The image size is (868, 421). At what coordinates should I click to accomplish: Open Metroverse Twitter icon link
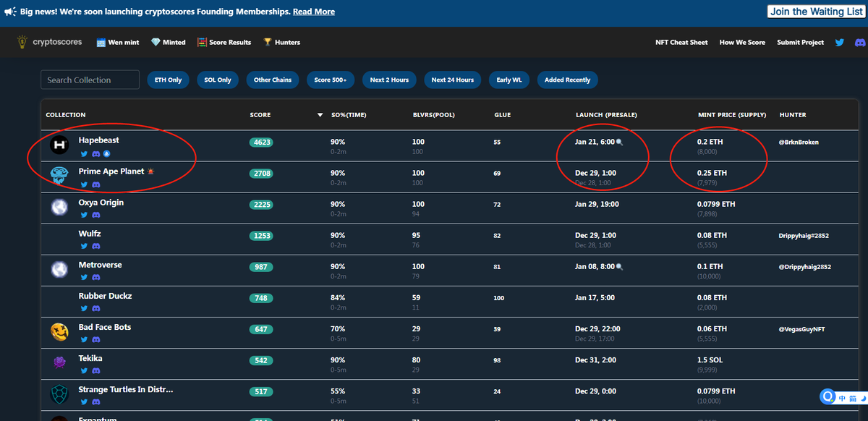pos(84,278)
